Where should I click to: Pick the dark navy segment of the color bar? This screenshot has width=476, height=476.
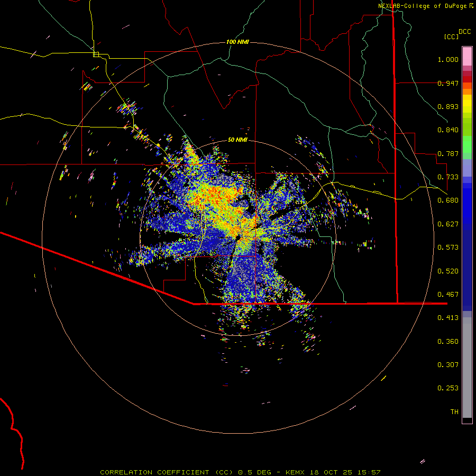(x=467, y=270)
